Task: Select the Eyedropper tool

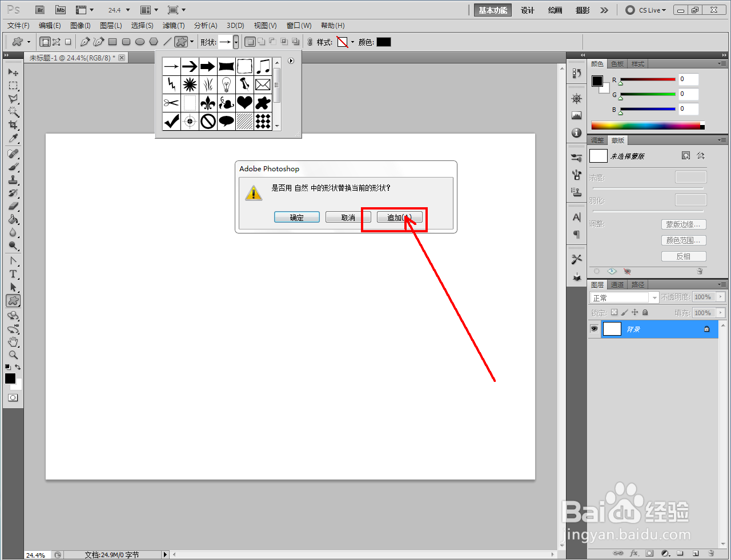Action: (13, 138)
